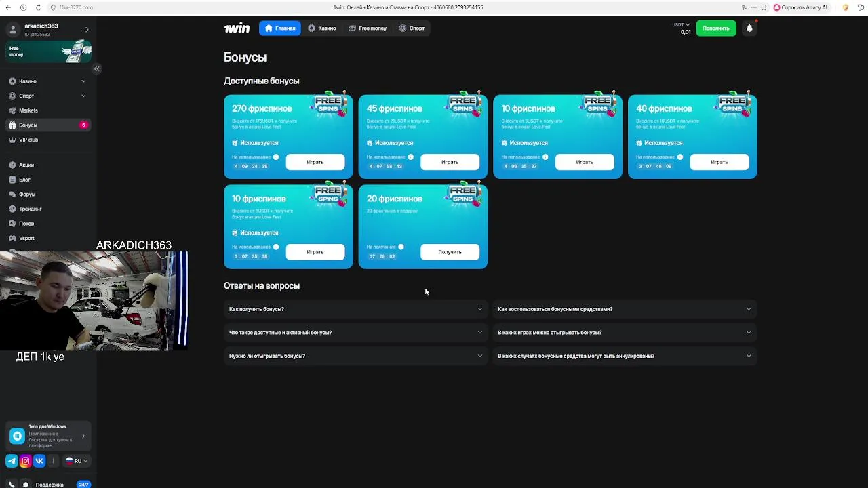Image resolution: width=868 pixels, height=488 pixels.
Task: Open Акции in the sidebar
Action: (x=26, y=165)
